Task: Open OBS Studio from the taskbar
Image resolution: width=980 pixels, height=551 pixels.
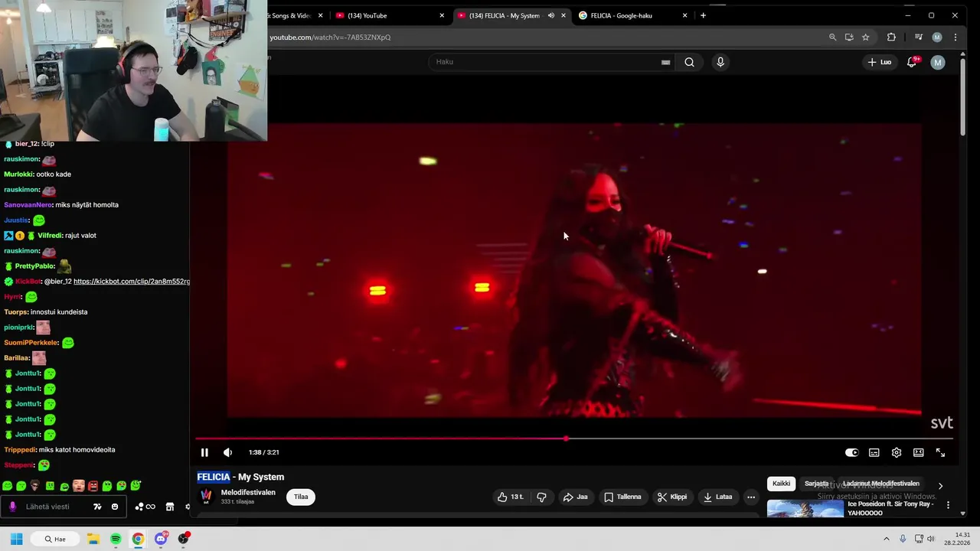Action: point(184,539)
